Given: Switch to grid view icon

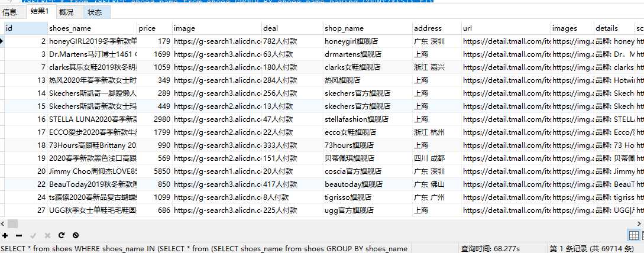Looking at the screenshot, I should pos(634,235).
